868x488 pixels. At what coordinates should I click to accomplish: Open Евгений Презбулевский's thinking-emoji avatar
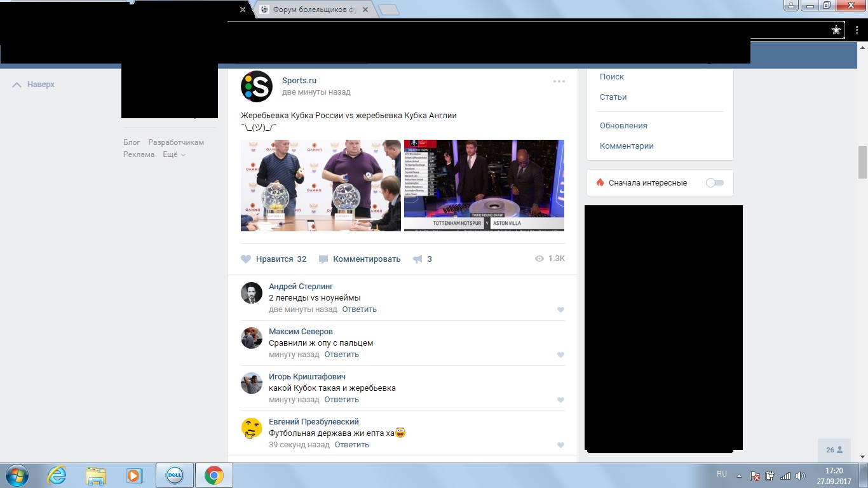tap(252, 428)
